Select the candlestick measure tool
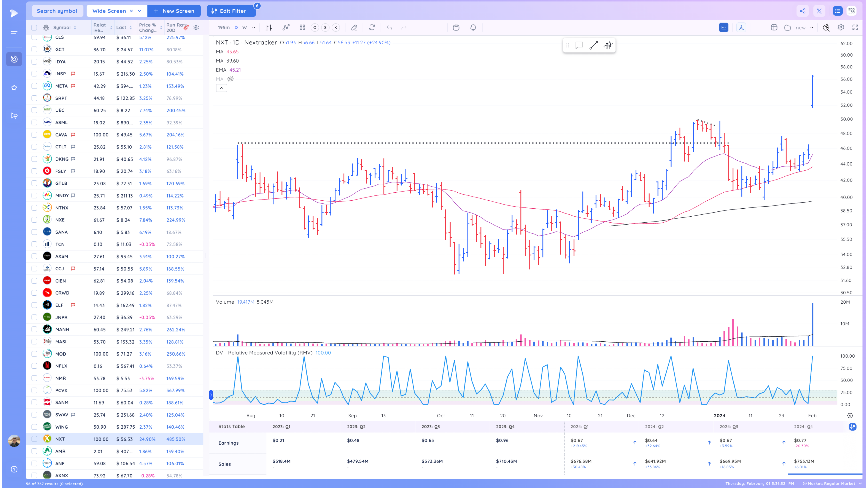The height and width of the screenshot is (488, 868). point(608,45)
